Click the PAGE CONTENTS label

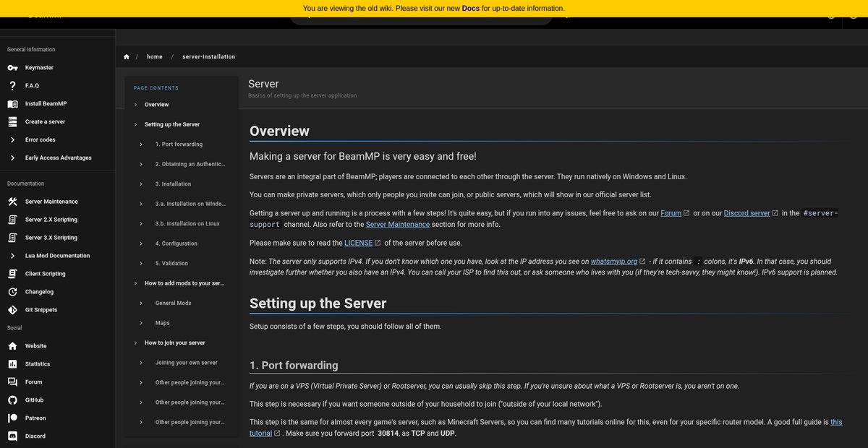pos(156,88)
